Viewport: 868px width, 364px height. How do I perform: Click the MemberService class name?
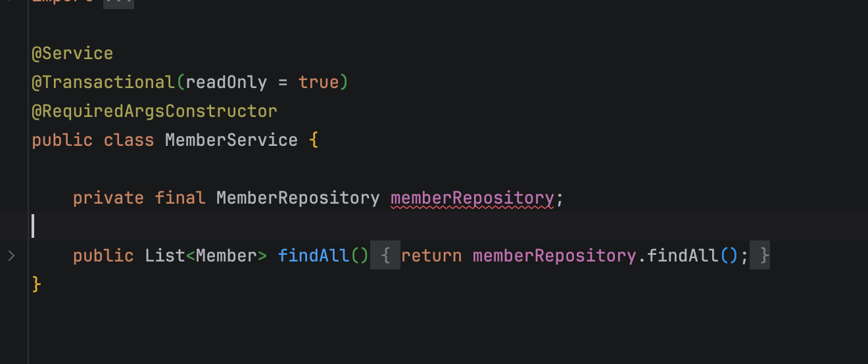(231, 140)
